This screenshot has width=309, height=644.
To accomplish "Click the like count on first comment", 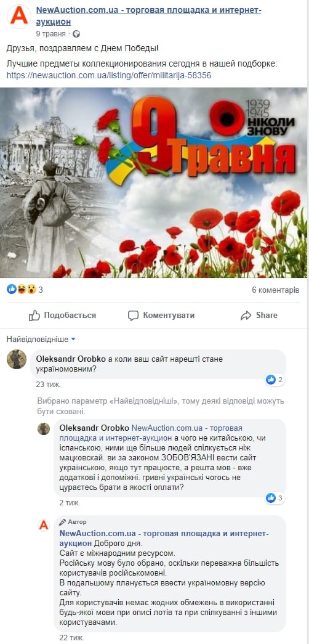I will [275, 380].
